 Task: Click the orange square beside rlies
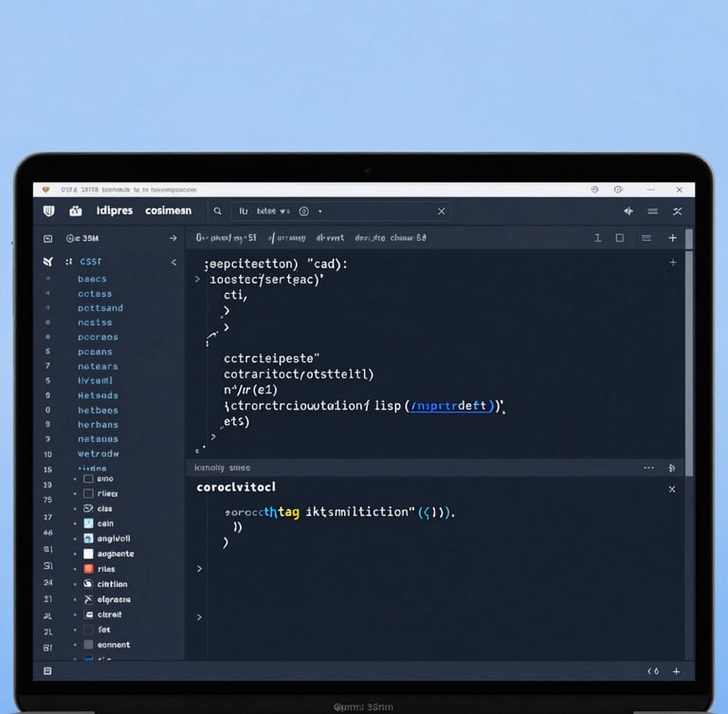coord(88,569)
